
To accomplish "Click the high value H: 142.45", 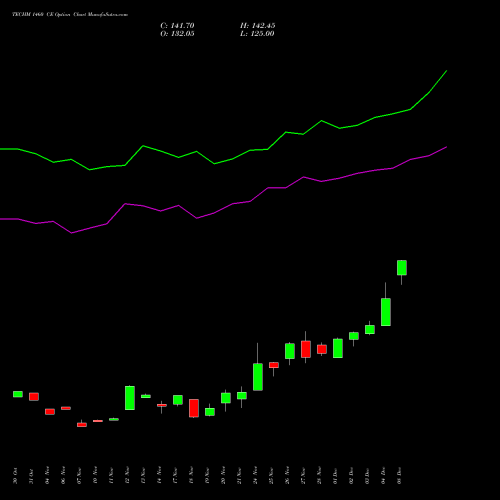I will 258,26.
